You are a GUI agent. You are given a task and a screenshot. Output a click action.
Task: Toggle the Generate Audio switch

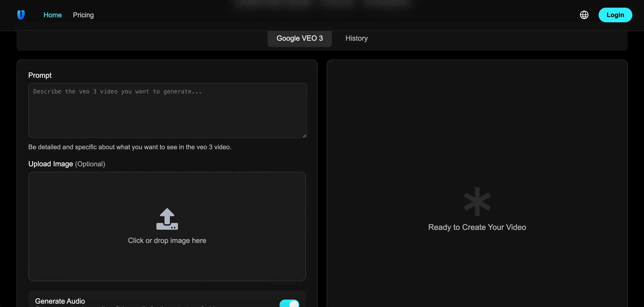pos(289,303)
